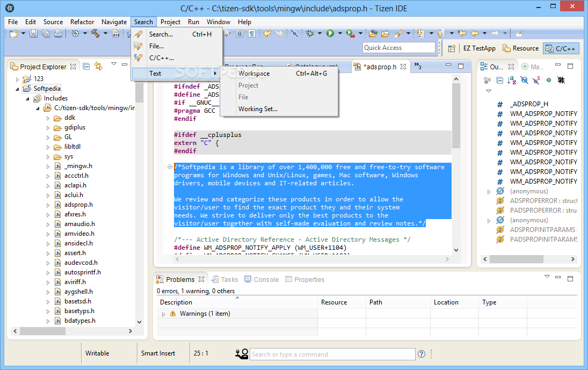
Task: Open the Run button dropdown arrow
Action: (x=340, y=33)
